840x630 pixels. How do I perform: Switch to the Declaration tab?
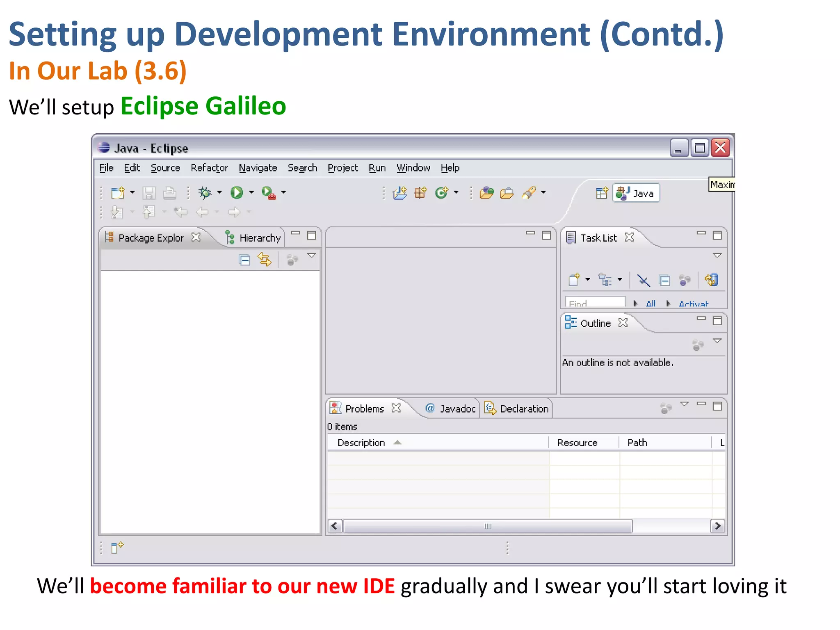517,409
